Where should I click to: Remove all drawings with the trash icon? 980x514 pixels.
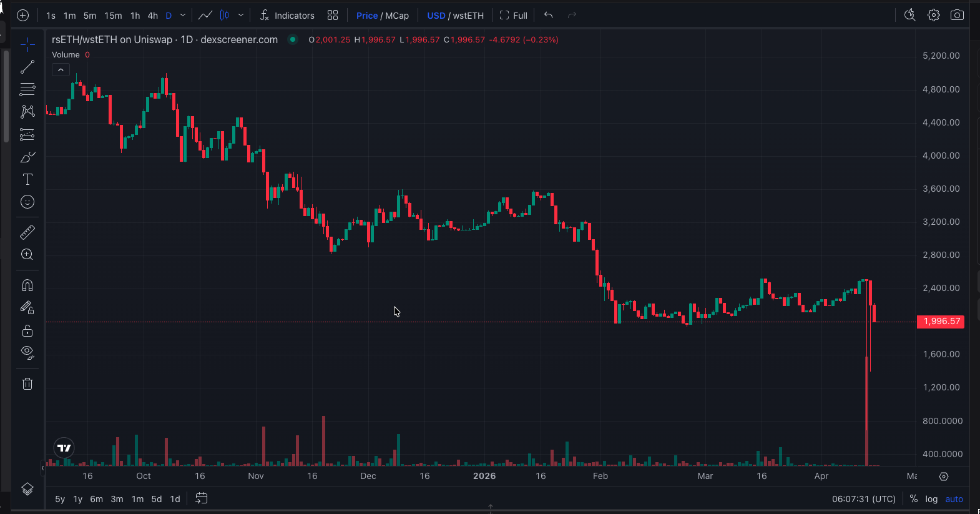pyautogui.click(x=27, y=383)
